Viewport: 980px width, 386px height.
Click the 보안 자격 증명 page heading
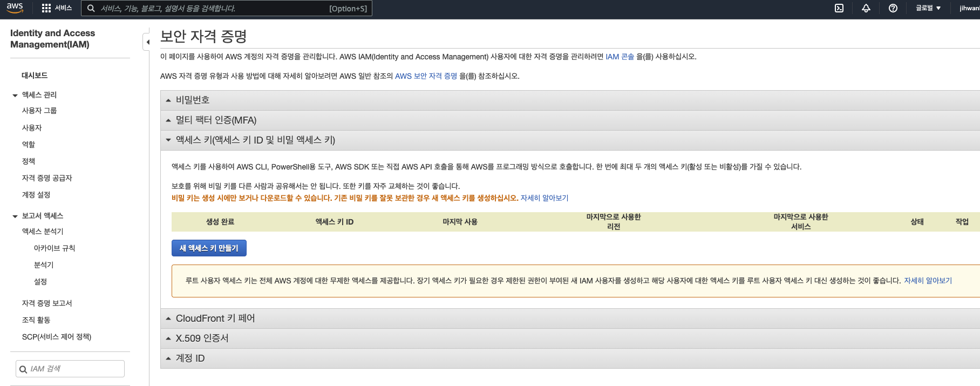(203, 36)
